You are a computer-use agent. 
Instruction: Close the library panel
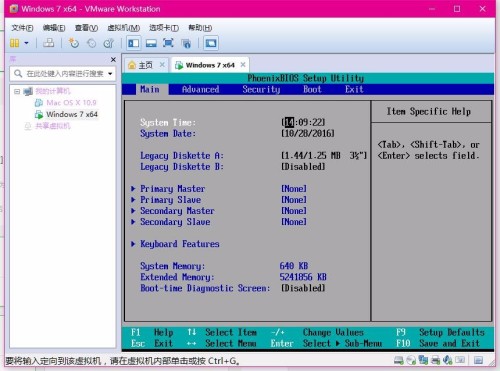113,59
